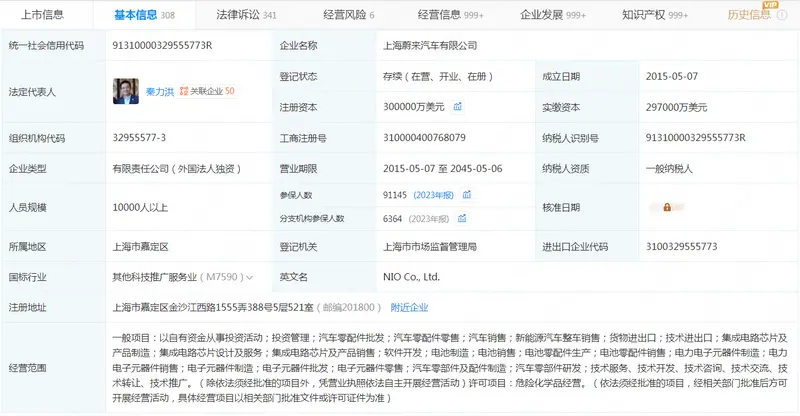Open the 秦力洪 profile link
Viewport: 800px width, 416px height.
point(160,92)
